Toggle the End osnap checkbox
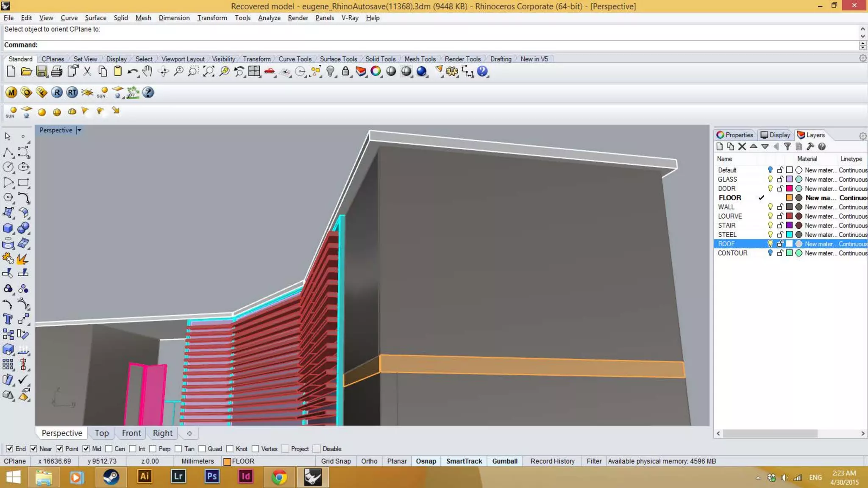The width and height of the screenshot is (868, 488). click(x=9, y=449)
